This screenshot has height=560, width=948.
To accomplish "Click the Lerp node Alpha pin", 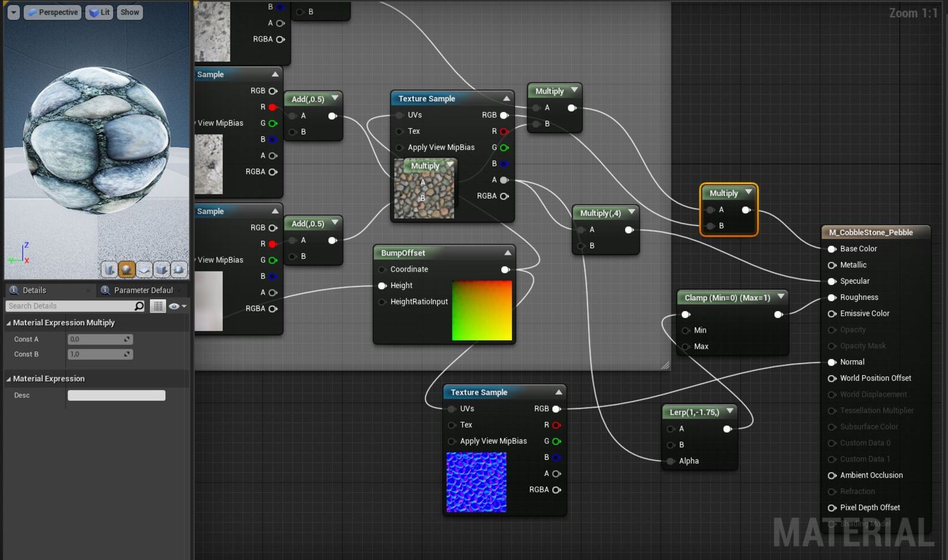I will click(671, 461).
